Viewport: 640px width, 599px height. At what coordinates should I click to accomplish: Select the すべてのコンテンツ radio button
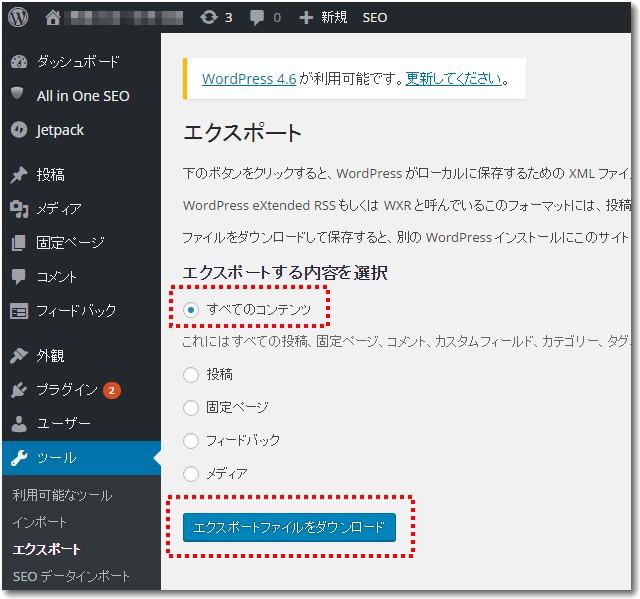[191, 310]
